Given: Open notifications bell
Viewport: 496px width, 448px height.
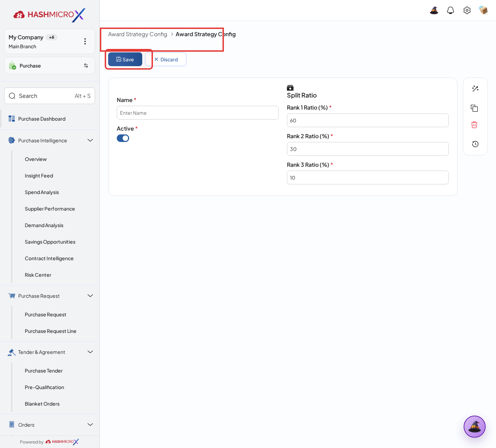Looking at the screenshot, I should [x=451, y=10].
